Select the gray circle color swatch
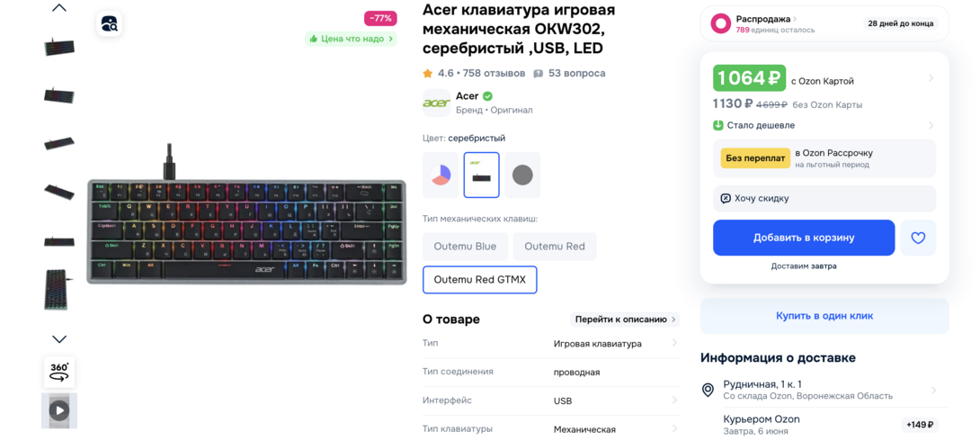980x441 pixels. 522,175
